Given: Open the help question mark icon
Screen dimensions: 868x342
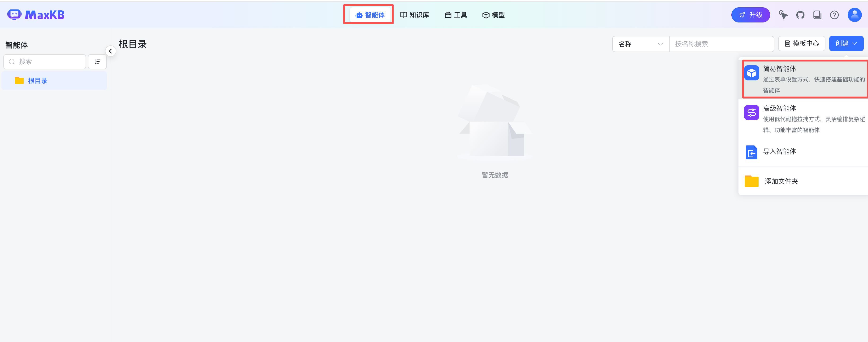Looking at the screenshot, I should point(834,15).
